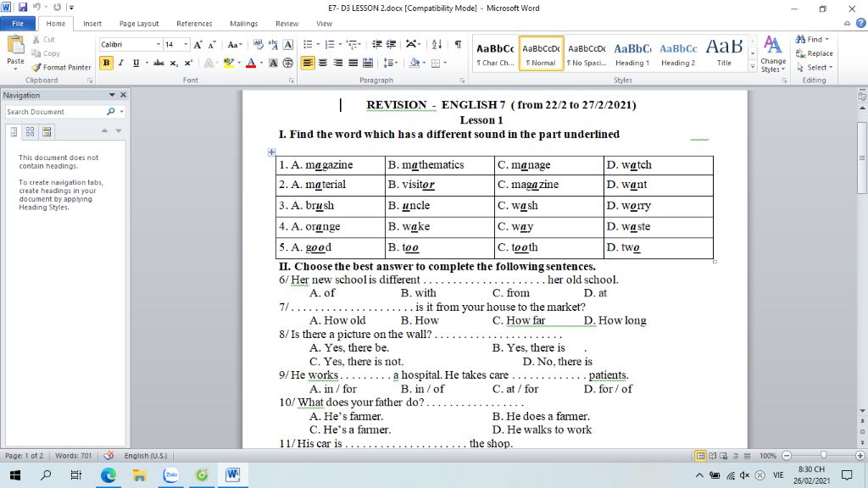Viewport: 868px width, 488px height.
Task: Apply the Title style
Action: pyautogui.click(x=724, y=53)
